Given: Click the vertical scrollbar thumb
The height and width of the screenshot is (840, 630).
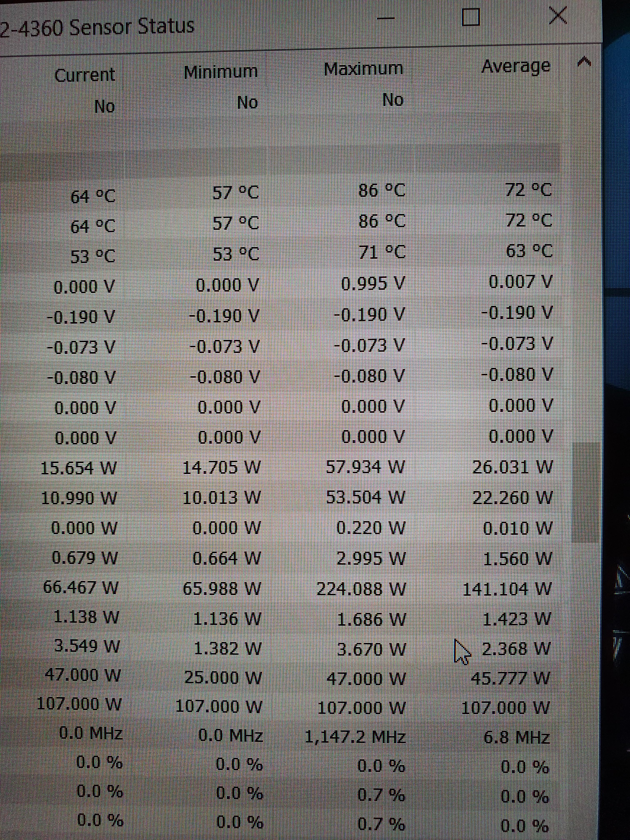Looking at the screenshot, I should pos(586,492).
